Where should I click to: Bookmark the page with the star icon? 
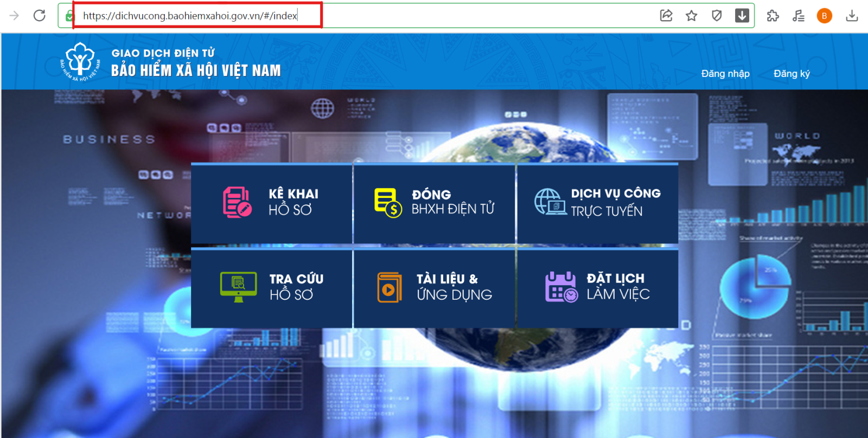pos(691,16)
